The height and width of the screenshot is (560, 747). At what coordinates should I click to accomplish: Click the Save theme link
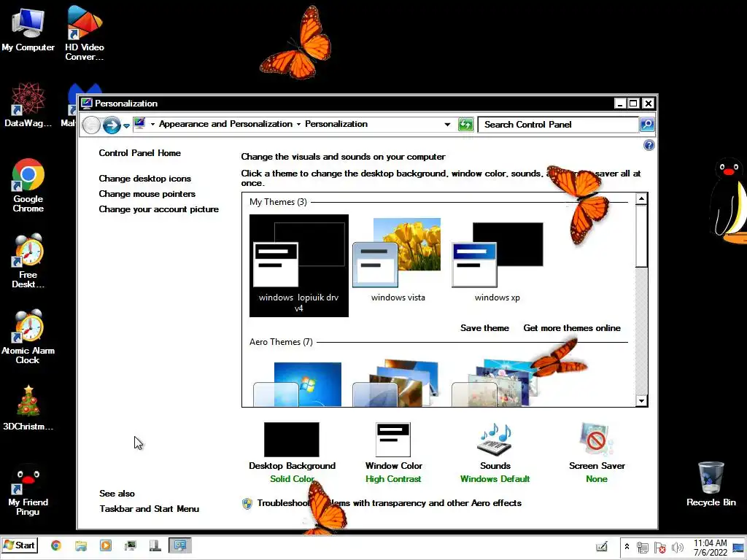coord(484,328)
